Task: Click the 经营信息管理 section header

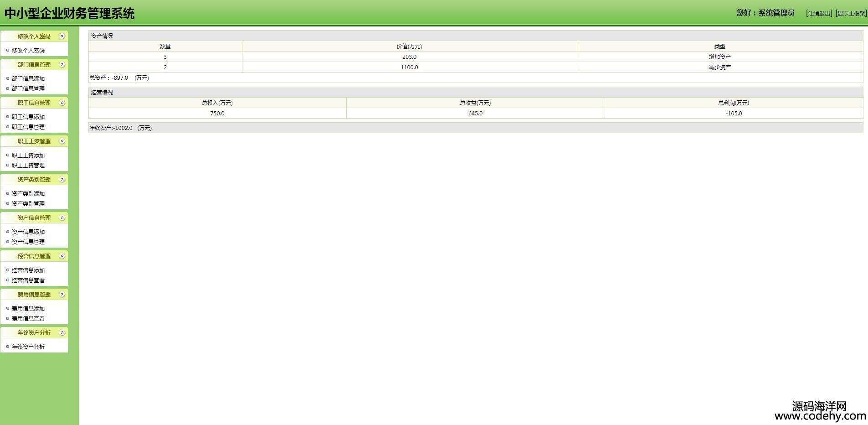Action: [x=34, y=256]
